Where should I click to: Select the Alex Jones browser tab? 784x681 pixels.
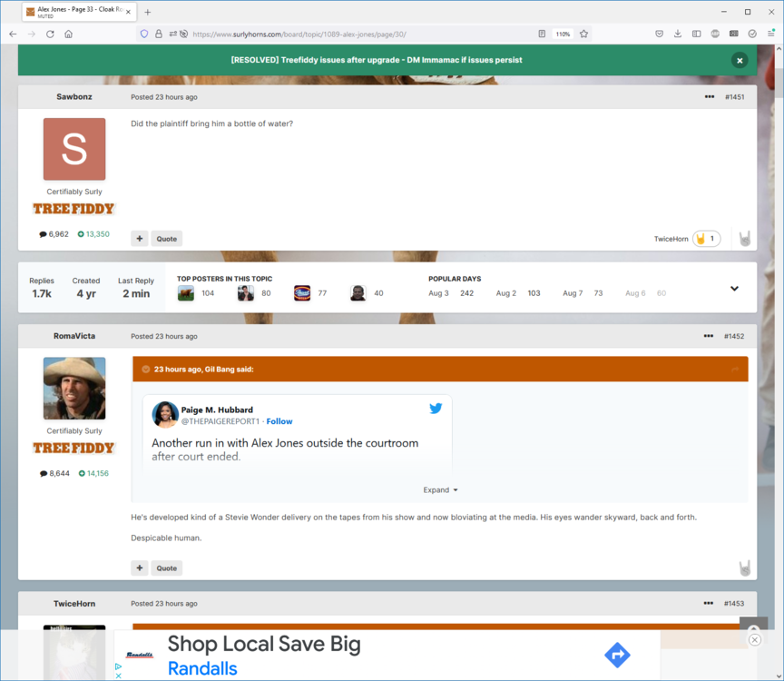pyautogui.click(x=73, y=12)
